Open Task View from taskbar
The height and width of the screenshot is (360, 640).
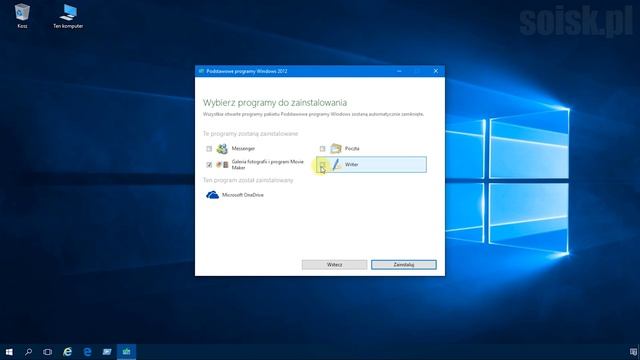coord(48,351)
